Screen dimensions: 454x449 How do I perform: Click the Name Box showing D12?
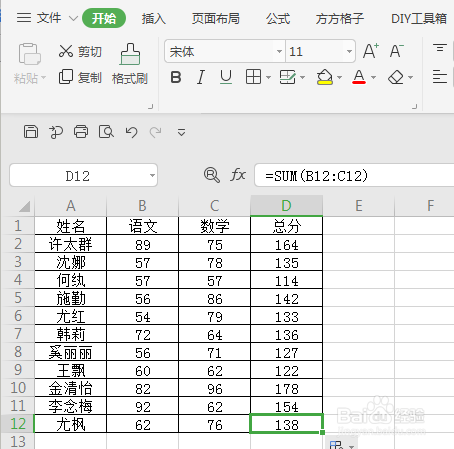[78, 175]
